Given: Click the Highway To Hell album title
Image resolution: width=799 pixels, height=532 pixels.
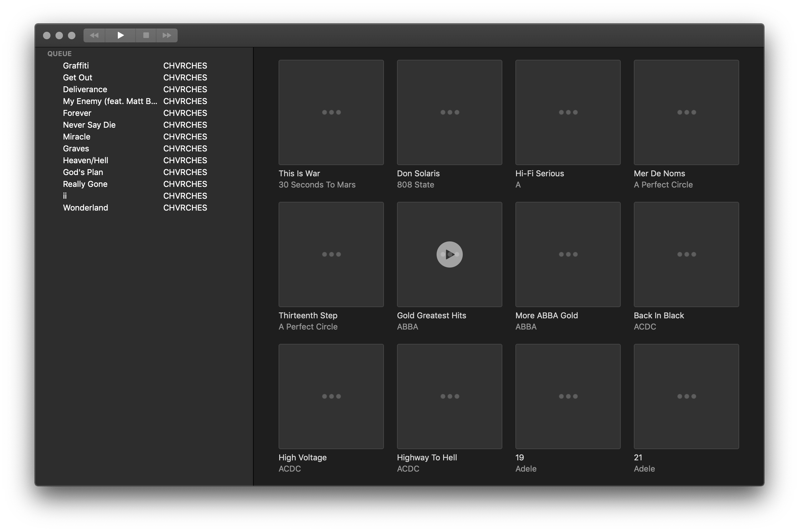Looking at the screenshot, I should (x=427, y=457).
